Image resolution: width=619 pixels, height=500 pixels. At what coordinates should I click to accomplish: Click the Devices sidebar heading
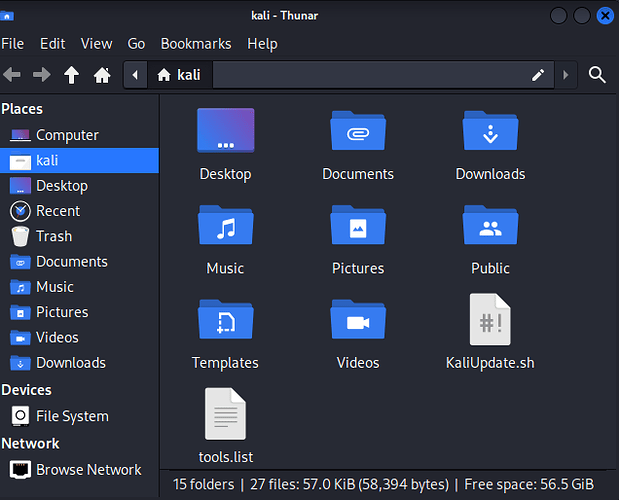26,390
